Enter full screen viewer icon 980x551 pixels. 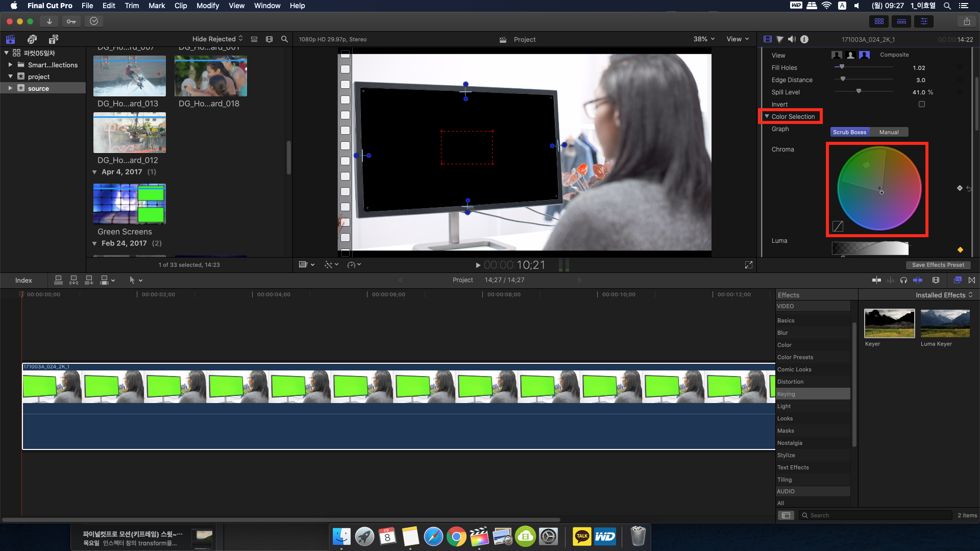point(749,265)
